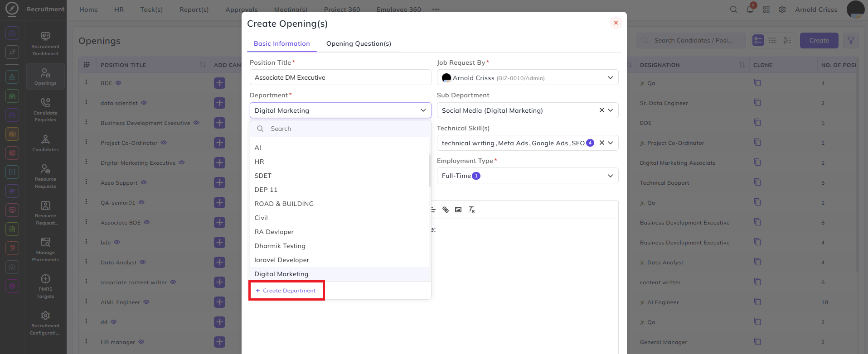Toggle eye icon for Business Development Executive
868x354 pixels.
196,123
